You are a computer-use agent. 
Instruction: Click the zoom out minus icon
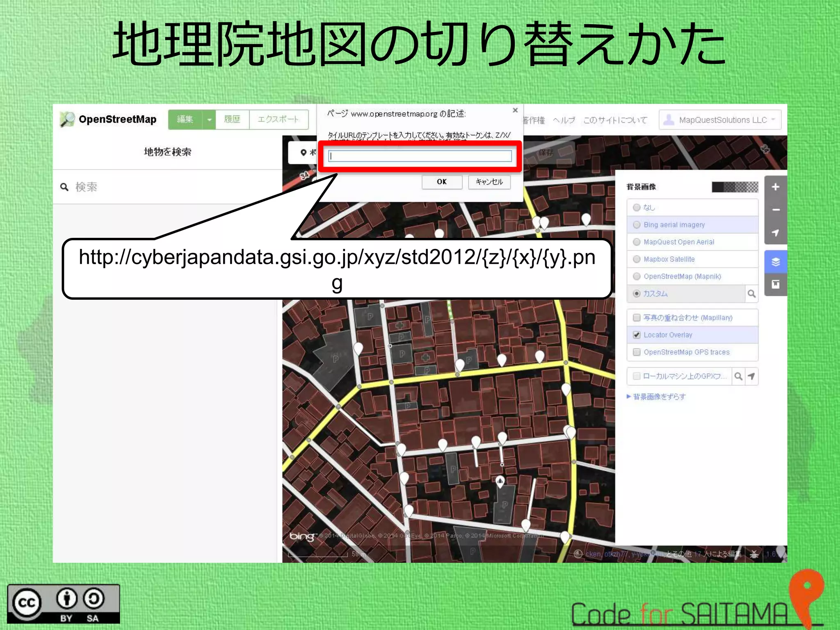pyautogui.click(x=775, y=210)
